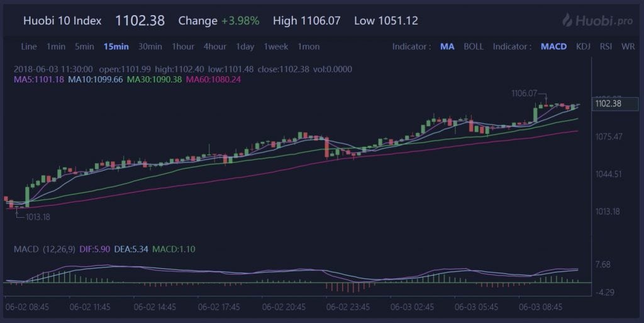Switch chart to 30min candles
This screenshot has height=323, width=644.
coord(150,47)
